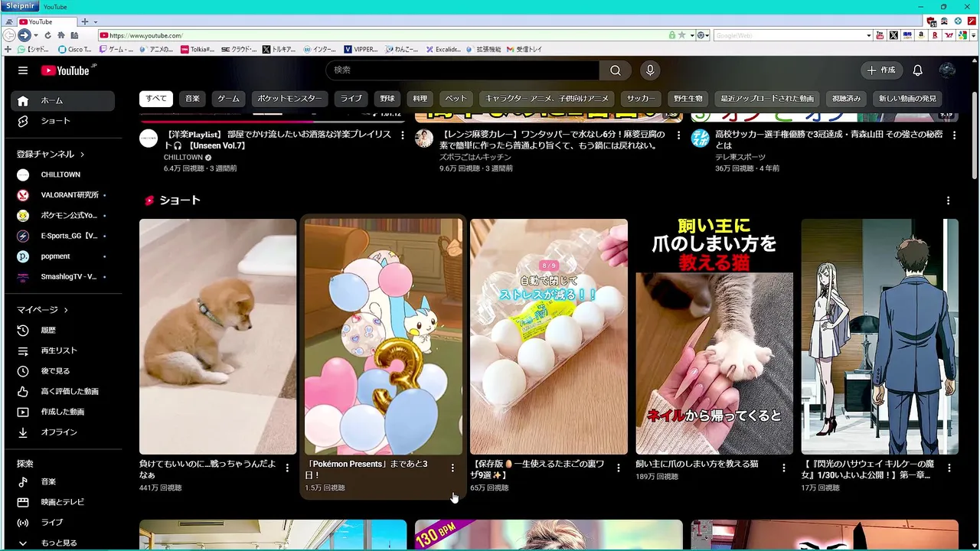Open 音楽 under 探索 in sidebar

(63, 481)
